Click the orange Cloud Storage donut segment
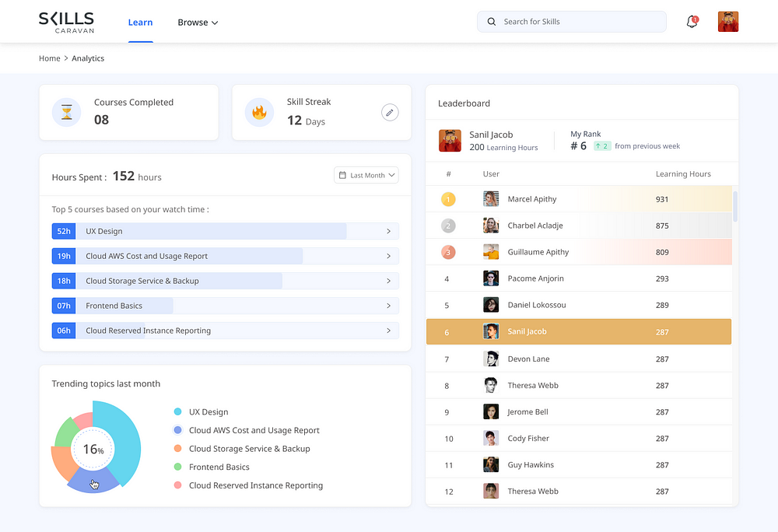778x532 pixels. pos(63,463)
